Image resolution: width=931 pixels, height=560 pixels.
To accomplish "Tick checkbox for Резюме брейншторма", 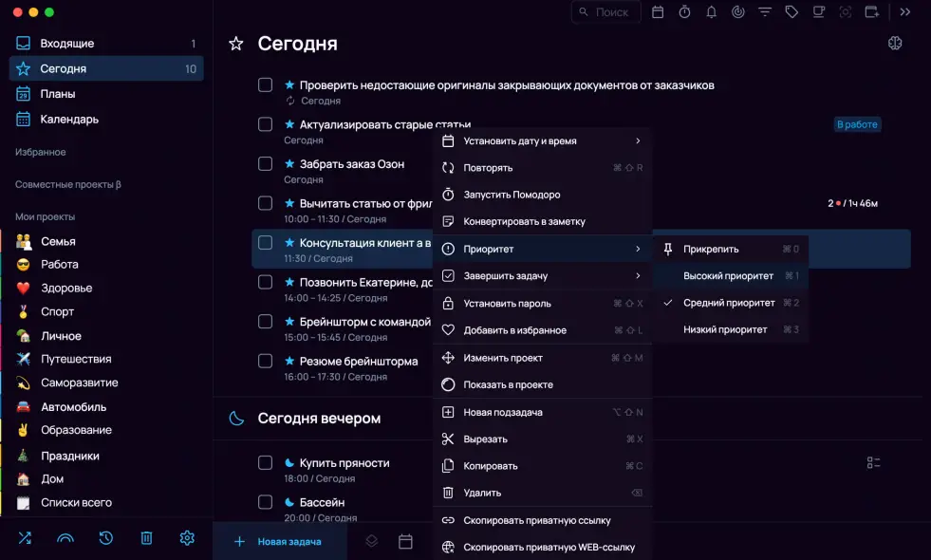I will click(266, 361).
